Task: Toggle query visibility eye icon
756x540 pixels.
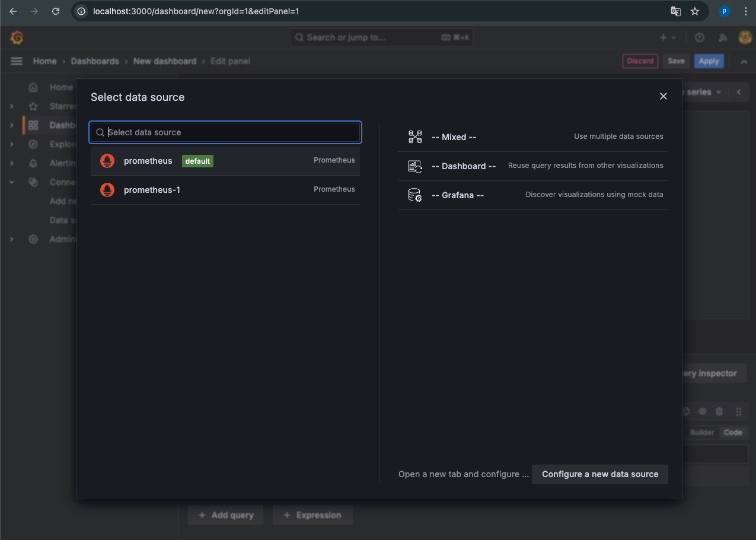Action: (703, 411)
